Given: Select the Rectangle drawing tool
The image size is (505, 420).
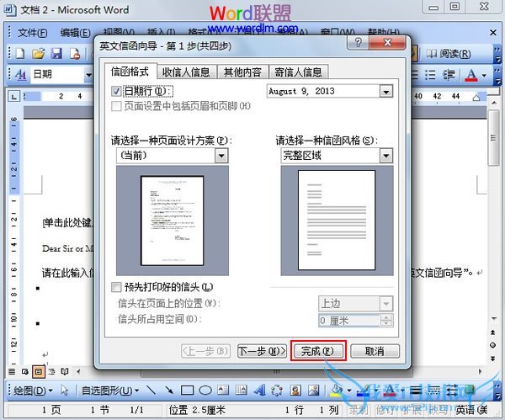Looking at the screenshot, I should (x=187, y=391).
